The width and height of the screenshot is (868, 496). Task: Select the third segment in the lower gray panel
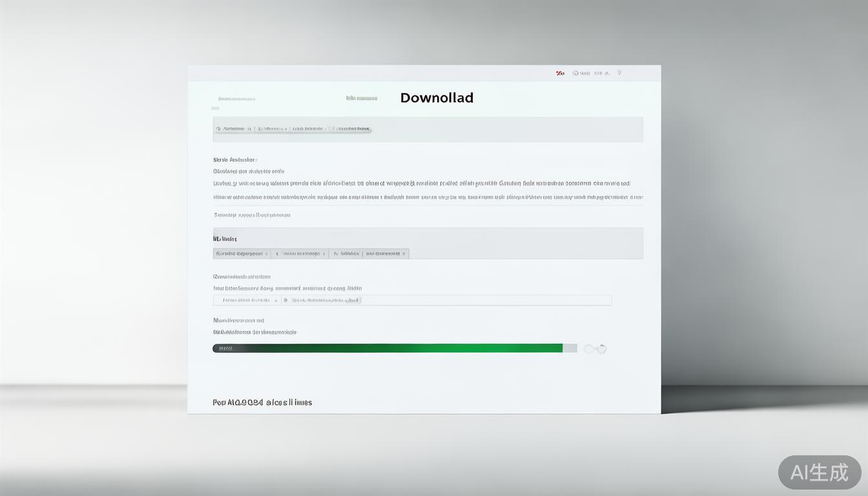pos(346,254)
